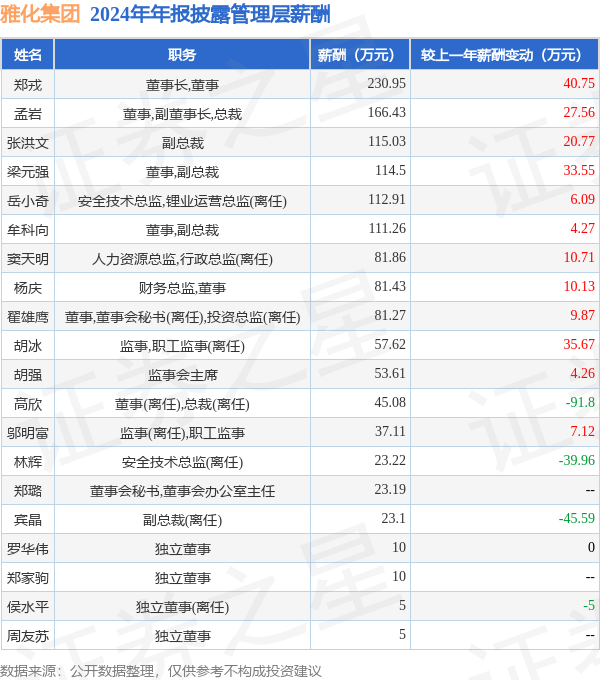600x680 pixels.
Task: Select the name 梁元强
Action: coord(28,172)
